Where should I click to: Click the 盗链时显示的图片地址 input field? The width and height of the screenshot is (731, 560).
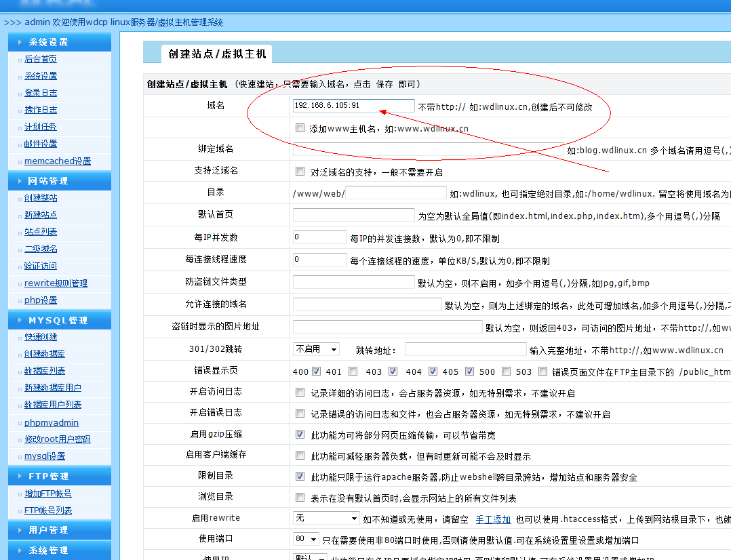[387, 327]
